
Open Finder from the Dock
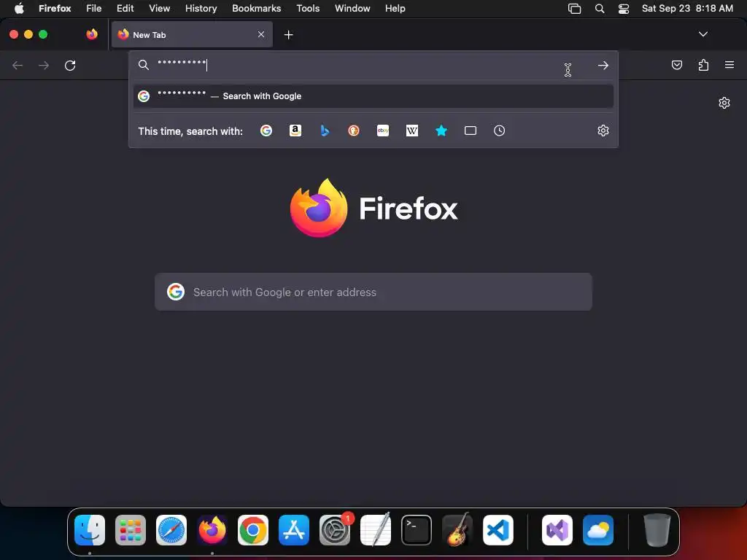[90, 530]
